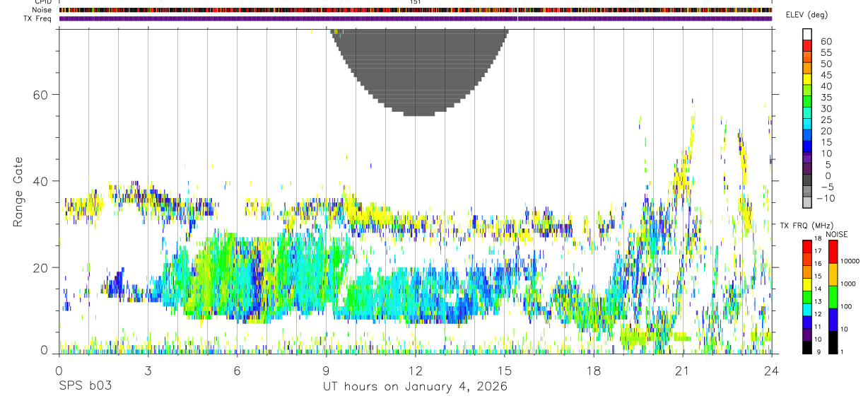
Task: Click the 45 label on ELEV scale
Action: tap(825, 75)
